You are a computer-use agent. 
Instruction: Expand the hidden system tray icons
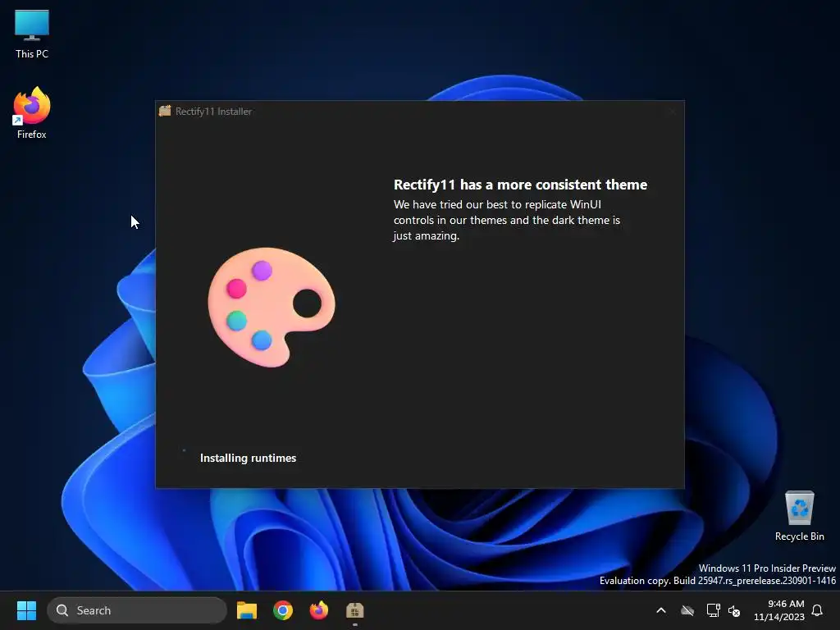(x=661, y=610)
